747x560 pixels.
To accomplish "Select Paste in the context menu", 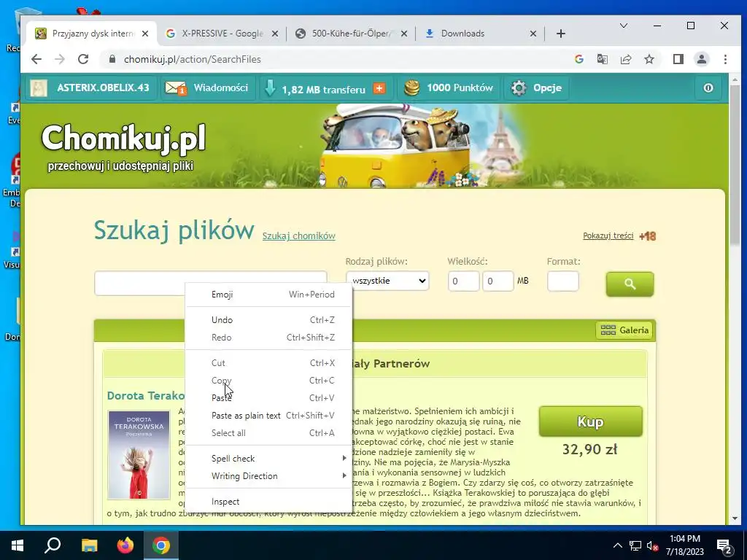I will 268,398.
